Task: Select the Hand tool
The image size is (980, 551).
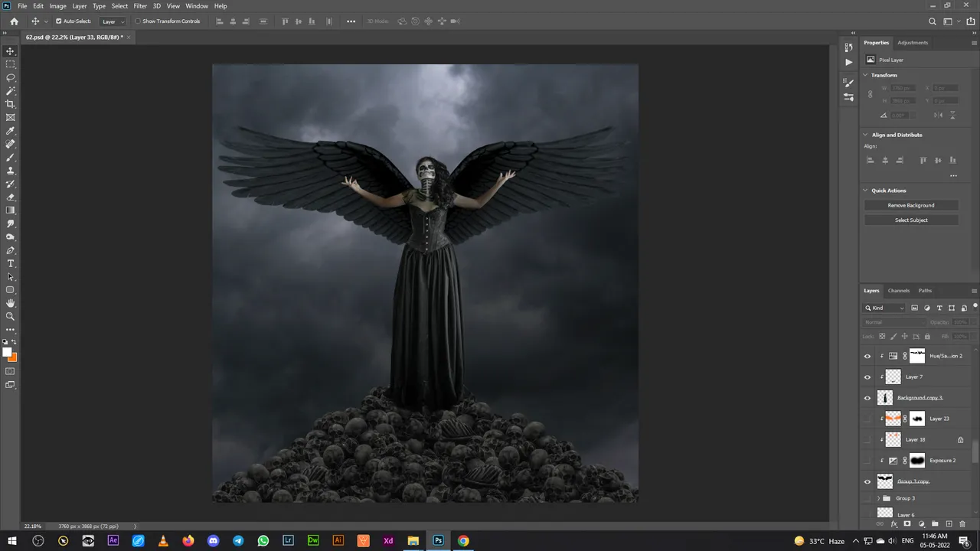Action: (11, 303)
